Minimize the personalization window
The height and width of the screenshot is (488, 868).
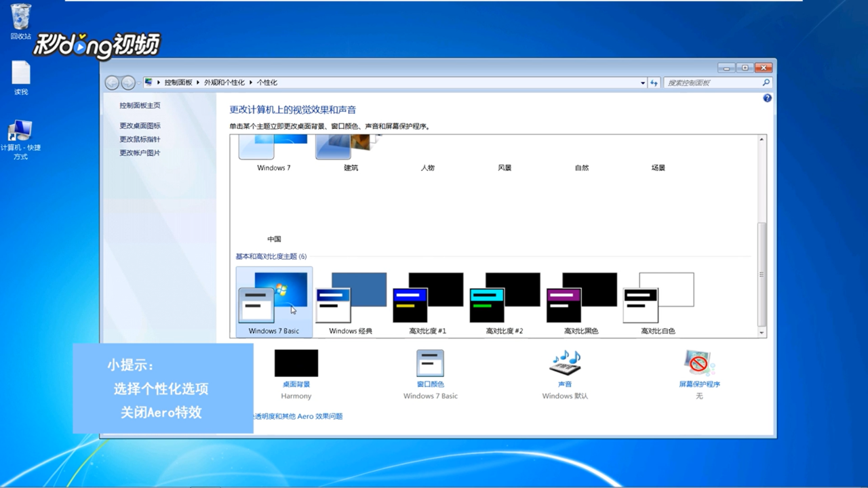tap(727, 68)
